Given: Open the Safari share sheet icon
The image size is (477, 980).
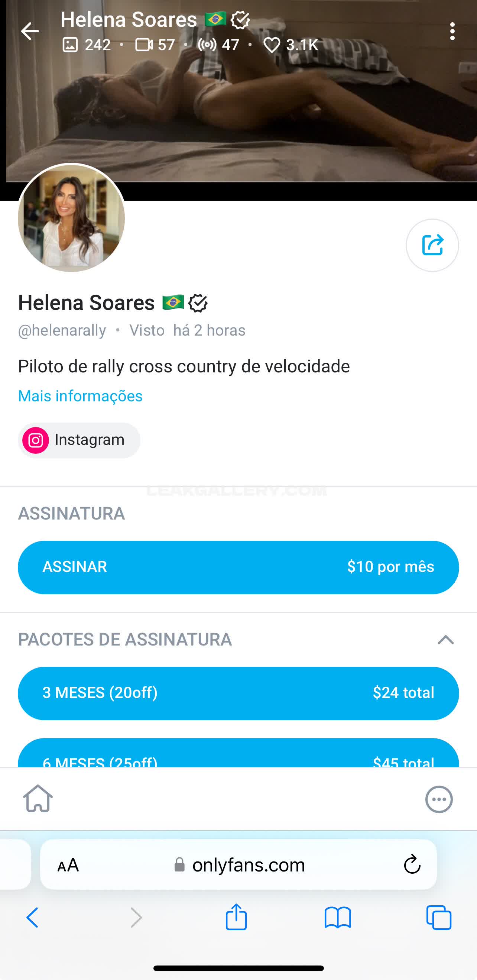Looking at the screenshot, I should pyautogui.click(x=236, y=917).
